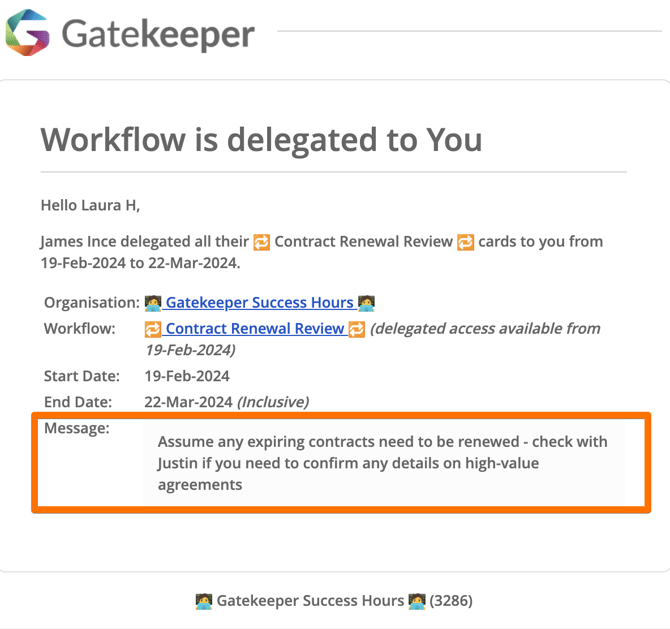Click the repeat icon before 'cards to you'
This screenshot has width=670, height=629.
pos(465,242)
